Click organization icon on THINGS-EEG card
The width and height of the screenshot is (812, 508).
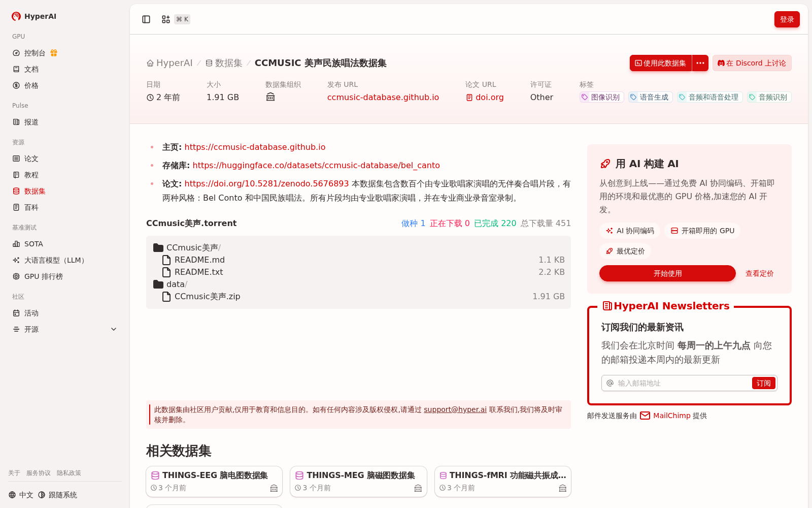click(274, 488)
